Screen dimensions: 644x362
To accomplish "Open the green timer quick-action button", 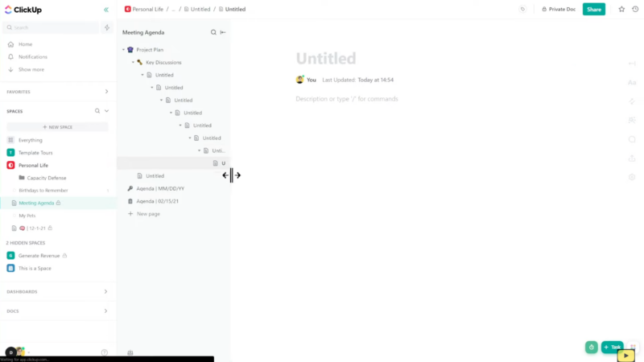I will point(592,347).
